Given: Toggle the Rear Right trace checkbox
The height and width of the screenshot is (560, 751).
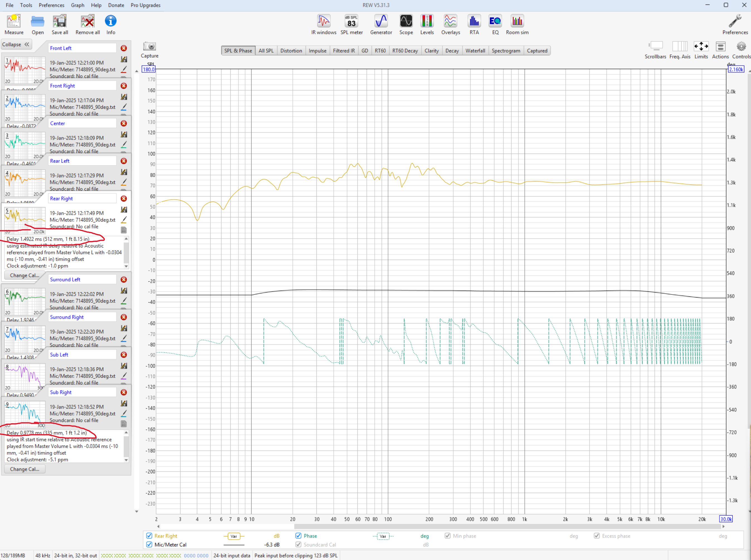Looking at the screenshot, I should [x=149, y=536].
